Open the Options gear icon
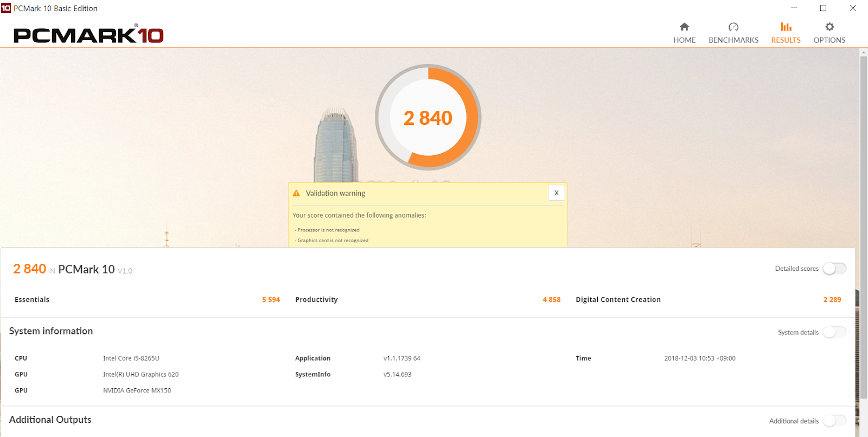The image size is (868, 437). click(829, 27)
